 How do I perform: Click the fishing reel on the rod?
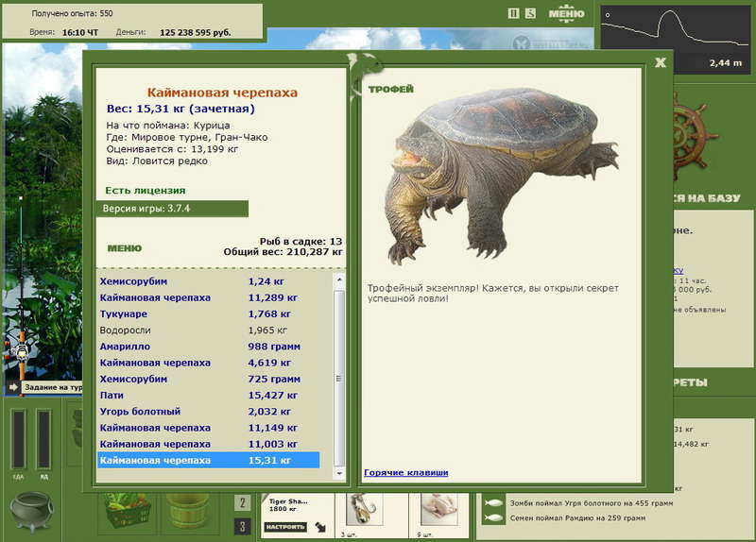click(21, 353)
